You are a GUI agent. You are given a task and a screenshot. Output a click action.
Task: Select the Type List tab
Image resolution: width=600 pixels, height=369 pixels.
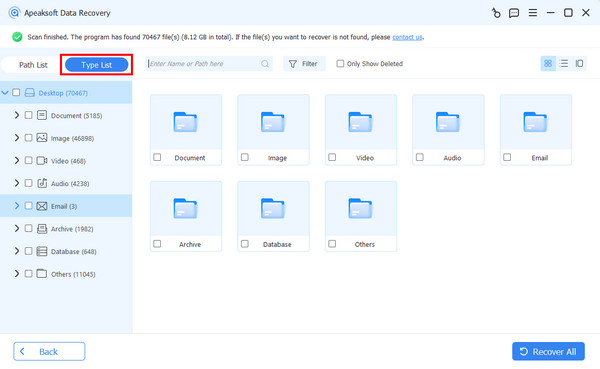(x=96, y=65)
